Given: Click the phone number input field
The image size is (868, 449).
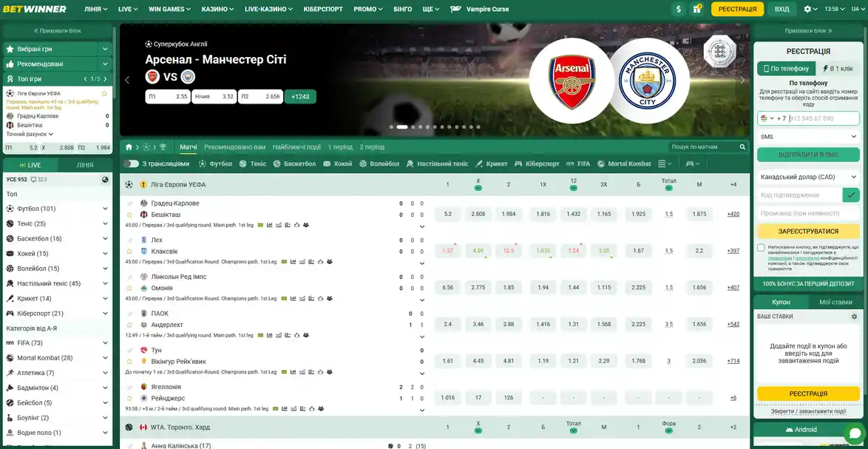Looking at the screenshot, I should tap(823, 118).
